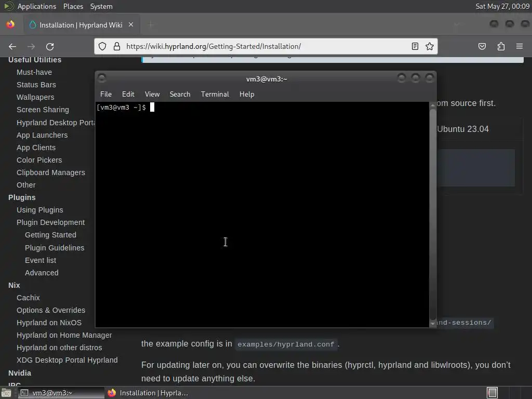This screenshot has height=399, width=532.
Task: Open Must-have sidebar link
Action: click(x=34, y=72)
